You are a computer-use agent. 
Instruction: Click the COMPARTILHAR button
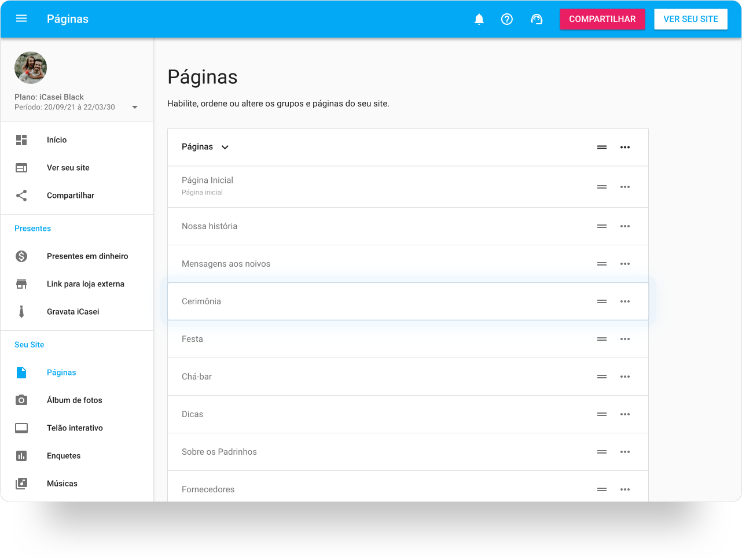point(602,19)
